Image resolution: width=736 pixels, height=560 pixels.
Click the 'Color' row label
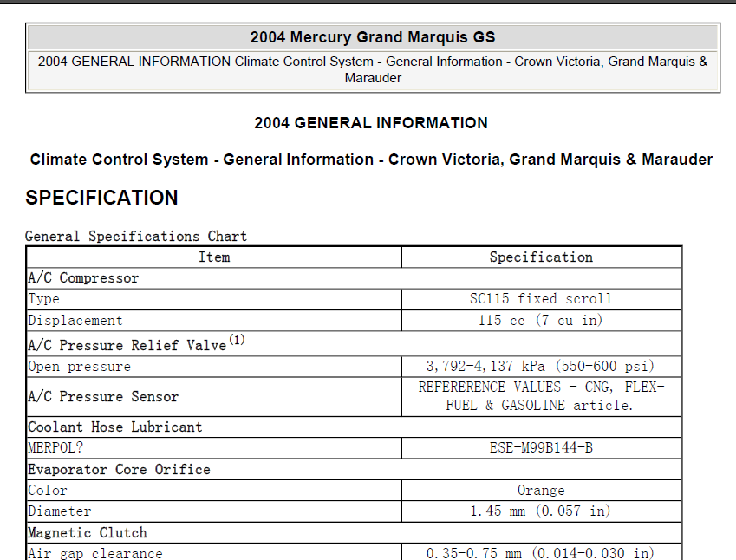pos(48,491)
